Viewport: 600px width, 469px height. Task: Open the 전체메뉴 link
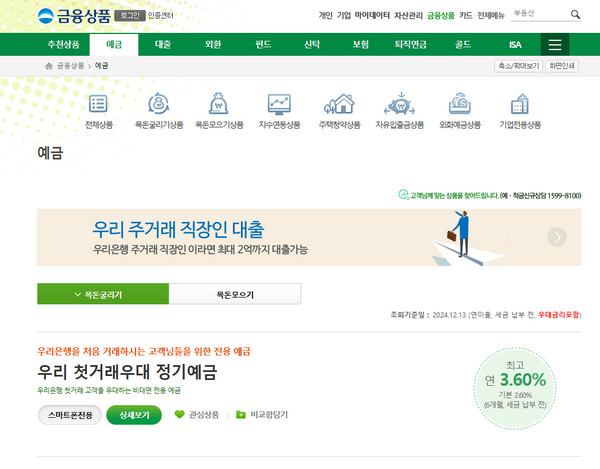click(491, 15)
